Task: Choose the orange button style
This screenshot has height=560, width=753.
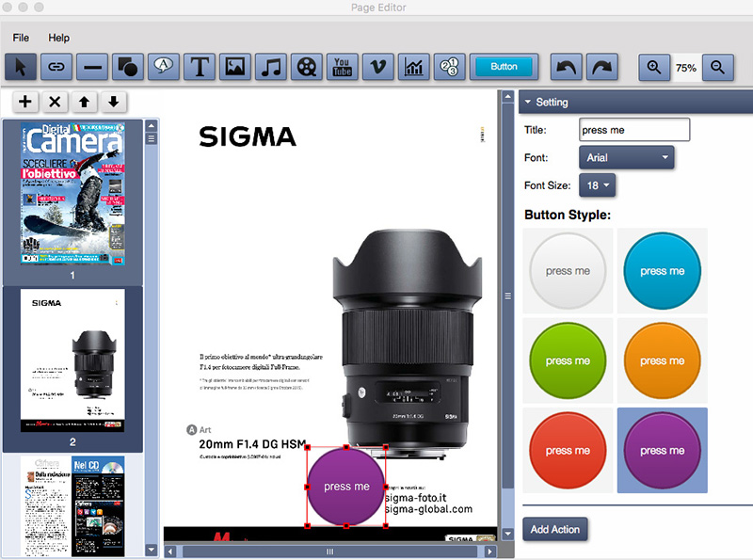Action: [x=663, y=360]
